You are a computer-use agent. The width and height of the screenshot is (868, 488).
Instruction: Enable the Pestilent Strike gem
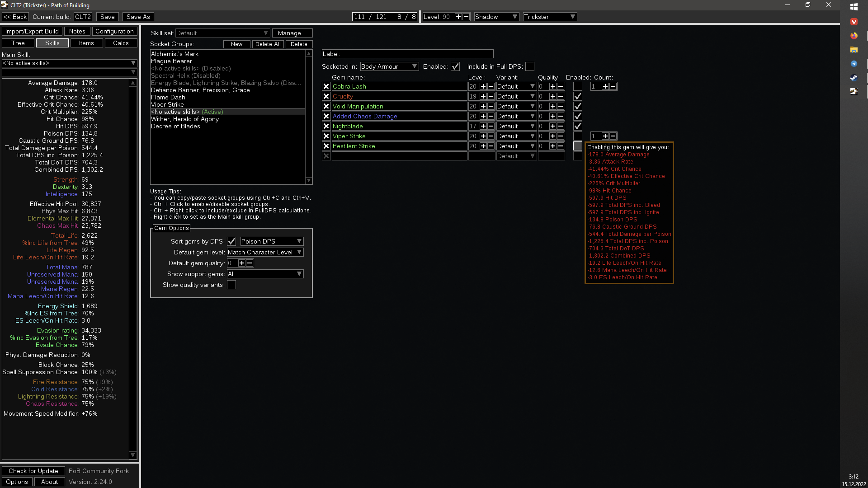pos(577,146)
